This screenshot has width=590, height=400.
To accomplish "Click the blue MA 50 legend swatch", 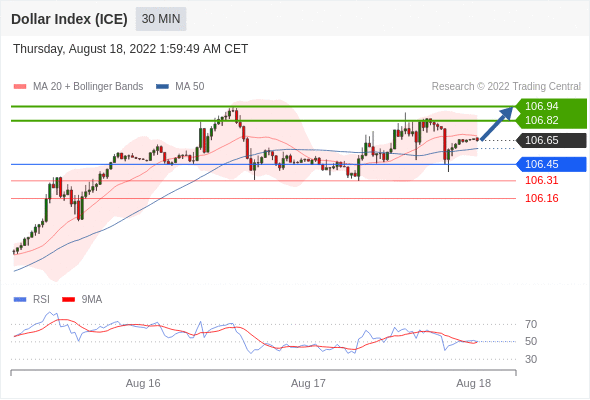I will (162, 87).
